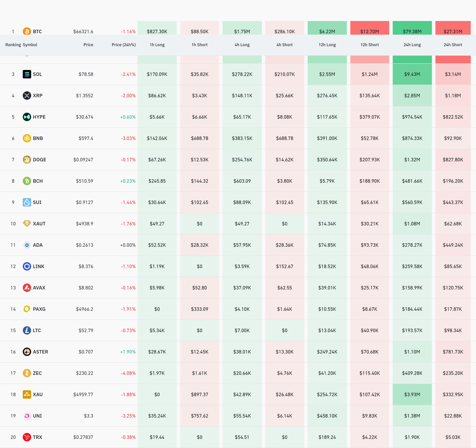Click the HYPE coin icon

(x=27, y=117)
